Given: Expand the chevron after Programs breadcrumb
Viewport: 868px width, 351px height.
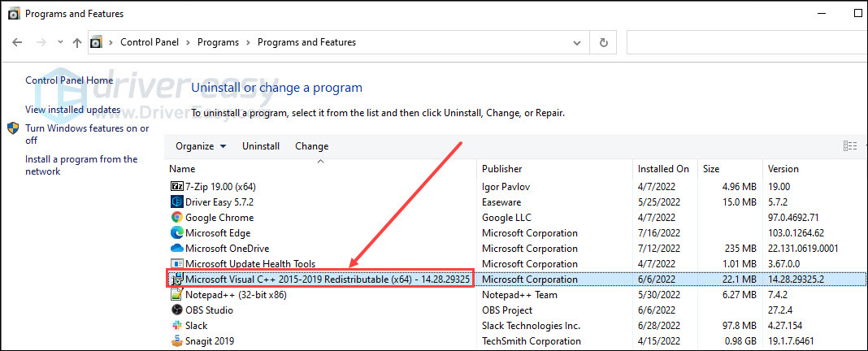Looking at the screenshot, I should [249, 42].
